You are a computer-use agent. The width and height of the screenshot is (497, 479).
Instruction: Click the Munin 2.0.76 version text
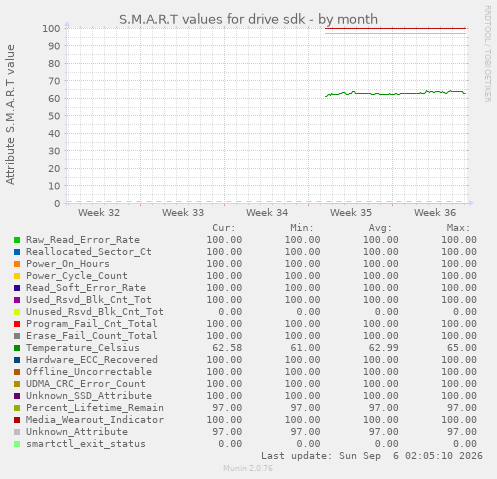point(248,468)
